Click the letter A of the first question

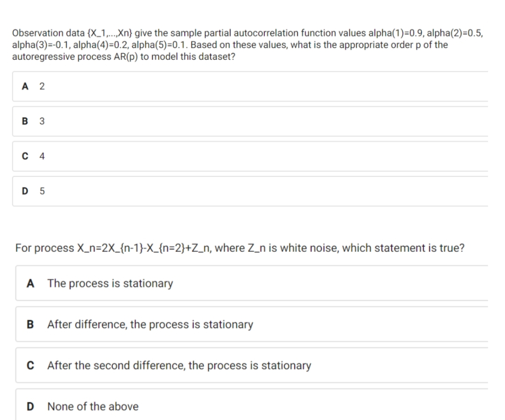(x=24, y=86)
